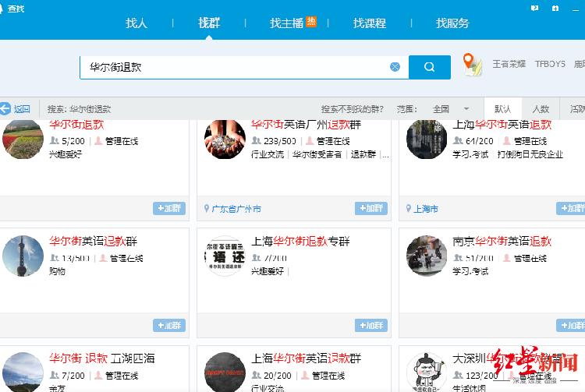Switch to the 找主播 tab
Screen dimensions: 585x392
[x=286, y=23]
